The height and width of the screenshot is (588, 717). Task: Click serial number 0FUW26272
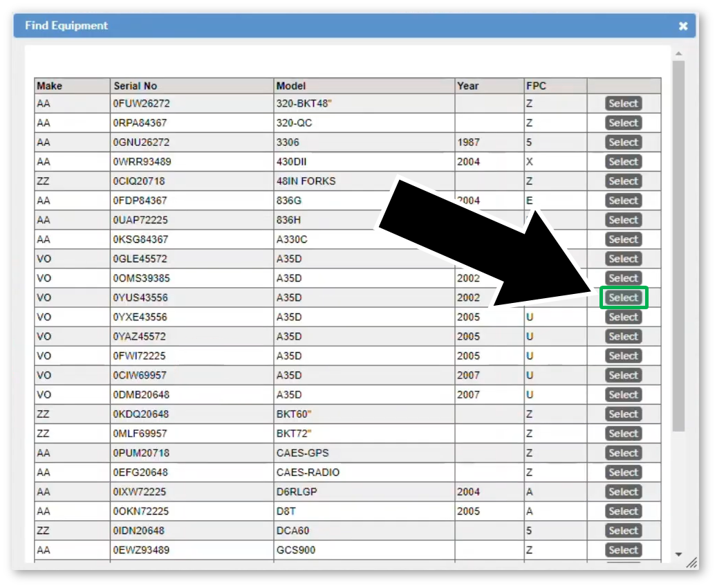141,103
